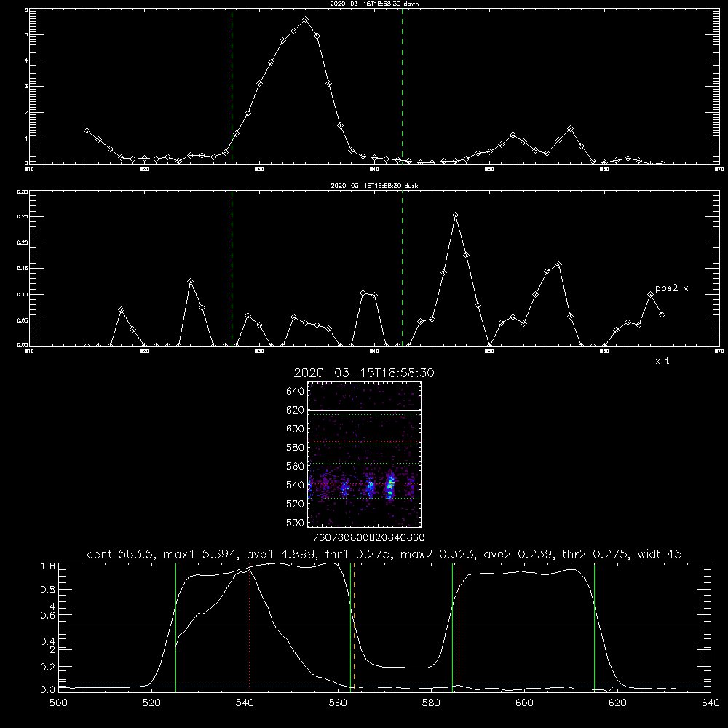Click the green vertical line at 525 in bottom plot

point(175,627)
